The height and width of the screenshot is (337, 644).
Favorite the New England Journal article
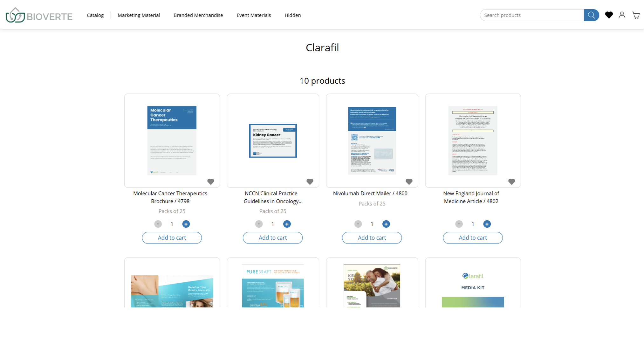pyautogui.click(x=511, y=182)
